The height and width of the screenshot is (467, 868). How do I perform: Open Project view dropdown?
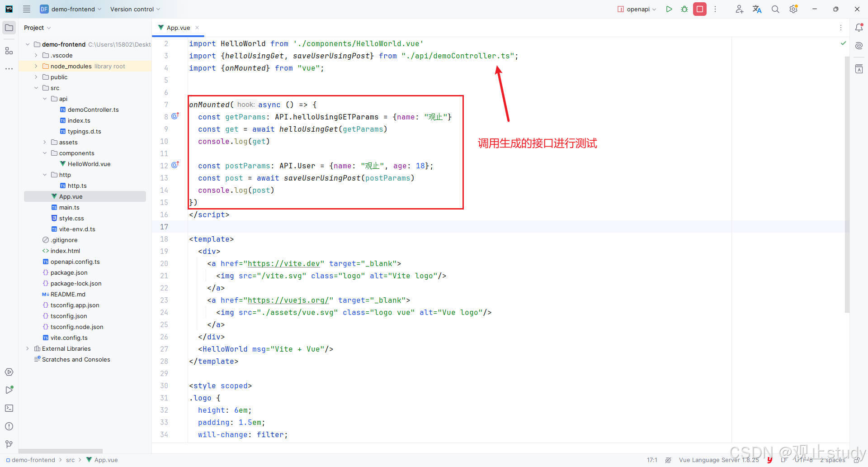tap(37, 28)
